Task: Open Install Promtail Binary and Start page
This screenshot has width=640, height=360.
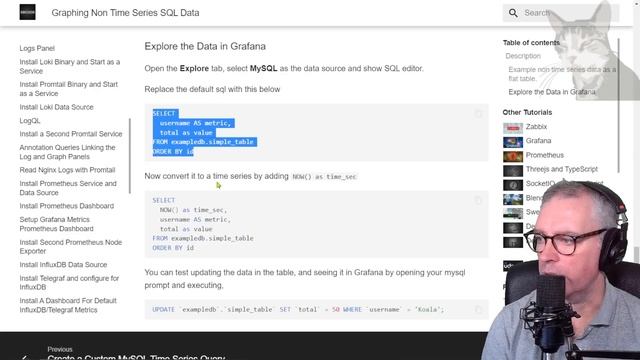Action: [69, 89]
